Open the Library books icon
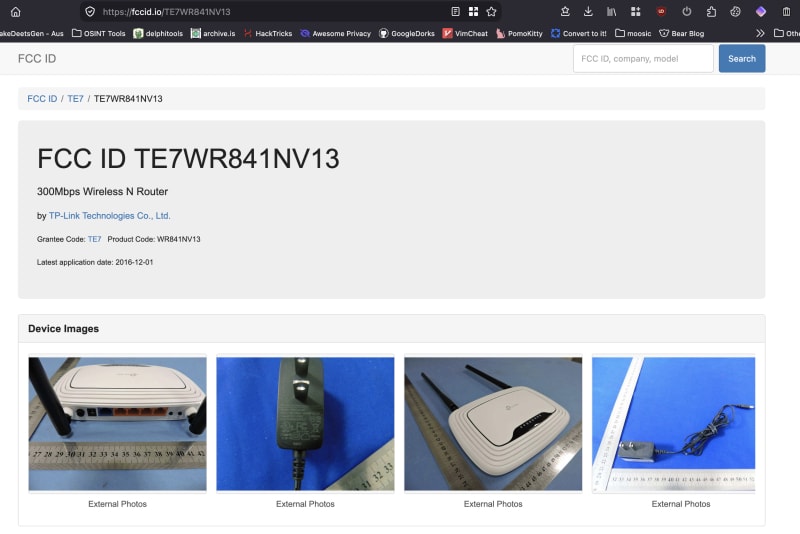Screen dimensions: 800x534 (x=611, y=11)
